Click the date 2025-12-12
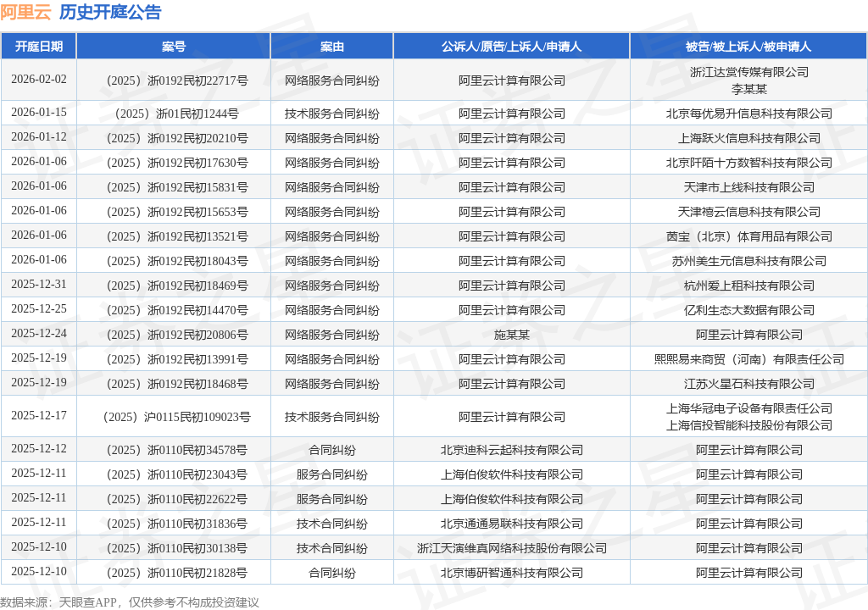This screenshot has height=610, width=868. 39,448
